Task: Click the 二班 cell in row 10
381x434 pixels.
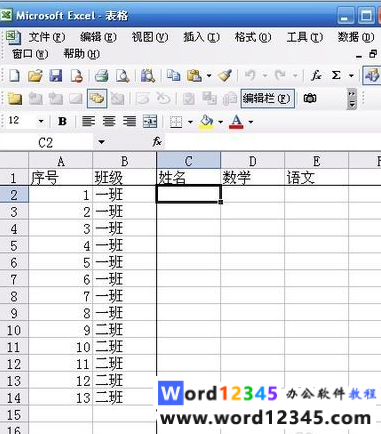Action: 124,330
